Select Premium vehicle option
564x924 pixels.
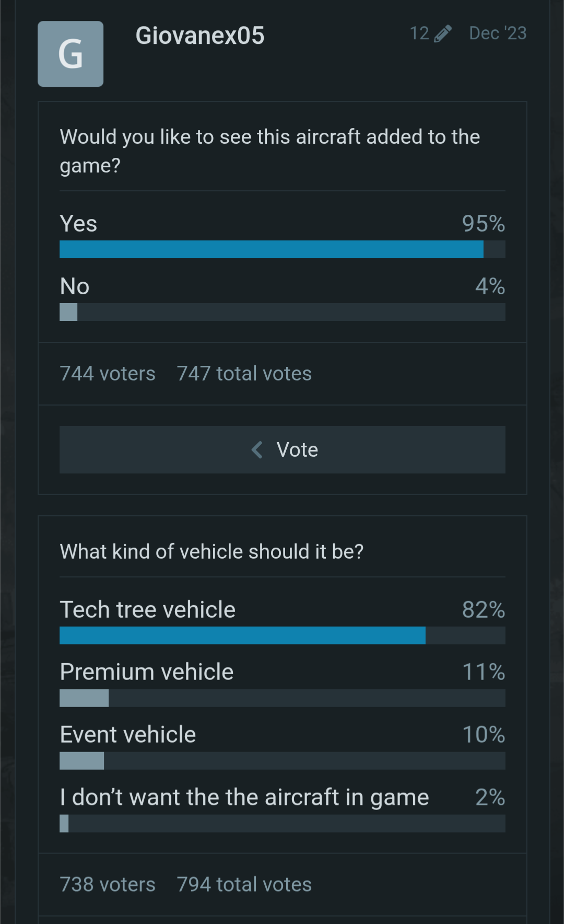(x=146, y=672)
